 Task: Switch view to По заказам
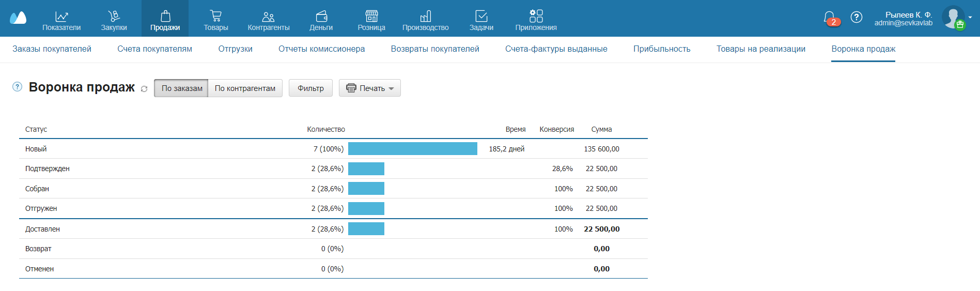click(181, 88)
